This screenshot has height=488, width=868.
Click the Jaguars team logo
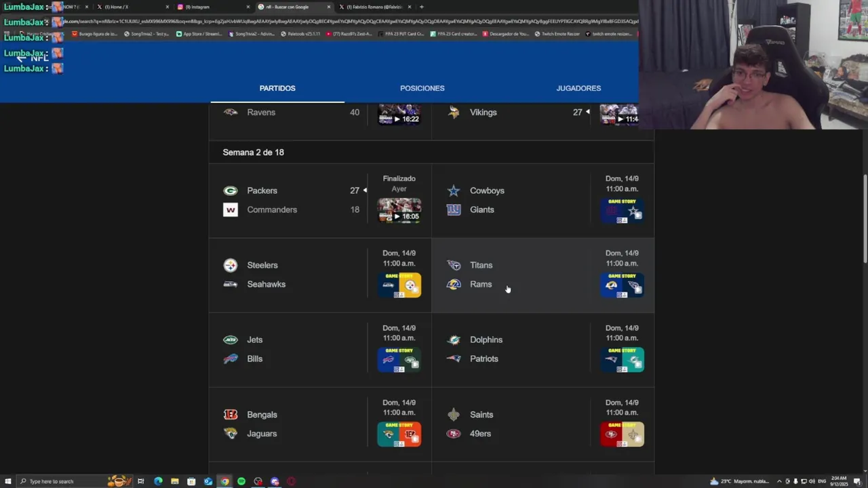231,434
